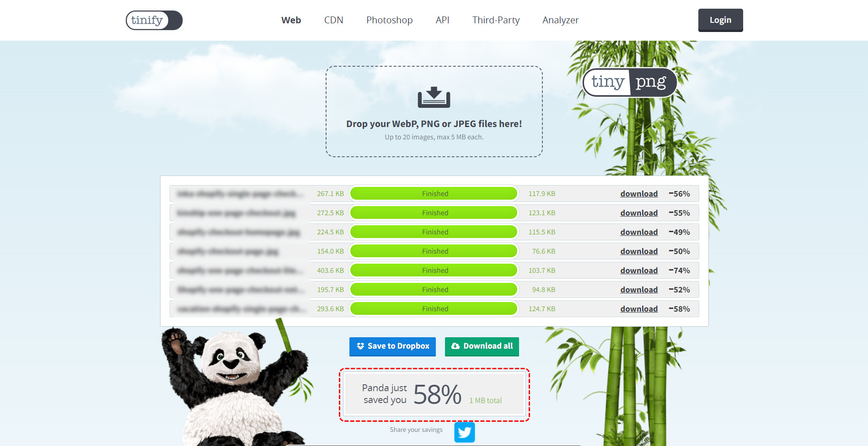Image resolution: width=868 pixels, height=446 pixels.
Task: Download the file compressed to 117.9 KB
Action: [x=639, y=194]
